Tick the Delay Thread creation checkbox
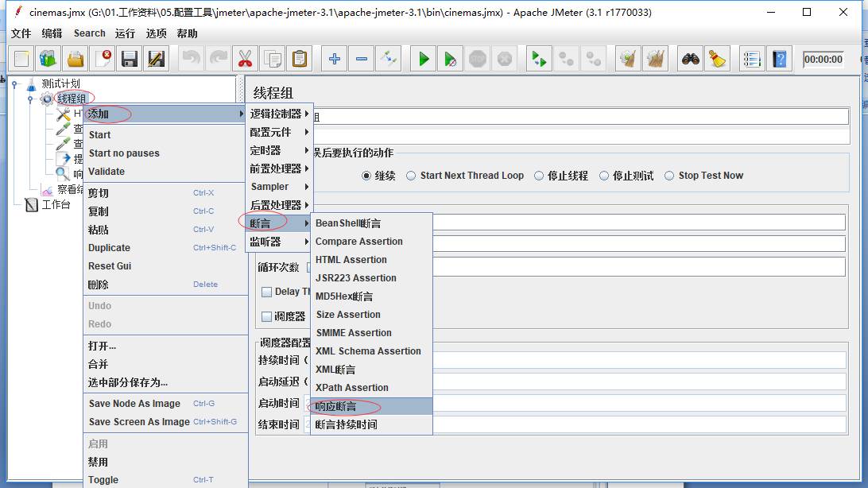 266,292
